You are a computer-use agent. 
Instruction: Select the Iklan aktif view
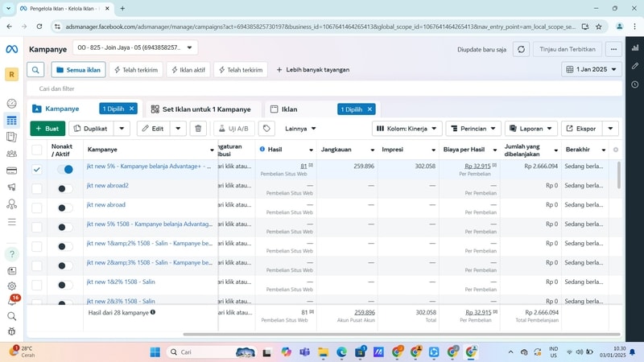point(188,70)
